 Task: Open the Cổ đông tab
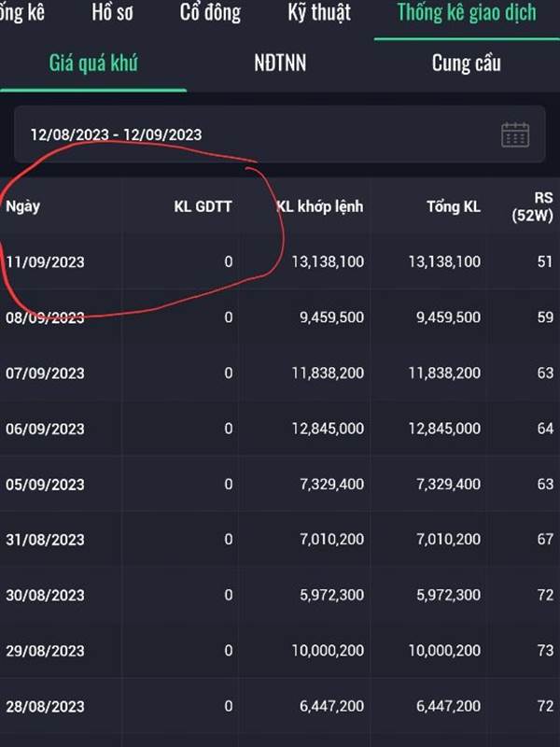[210, 13]
